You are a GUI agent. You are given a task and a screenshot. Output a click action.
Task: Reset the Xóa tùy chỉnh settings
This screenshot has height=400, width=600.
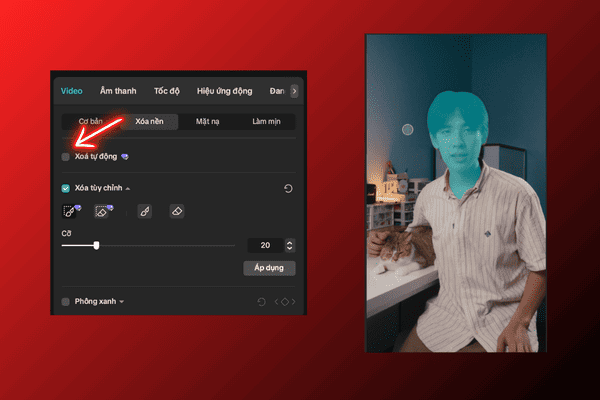tap(288, 188)
